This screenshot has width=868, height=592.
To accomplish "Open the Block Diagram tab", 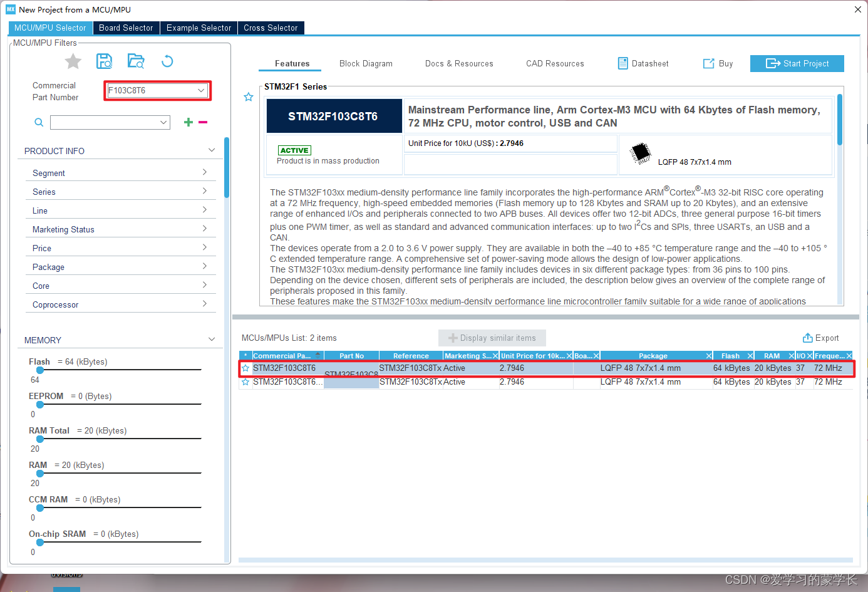I will 366,63.
